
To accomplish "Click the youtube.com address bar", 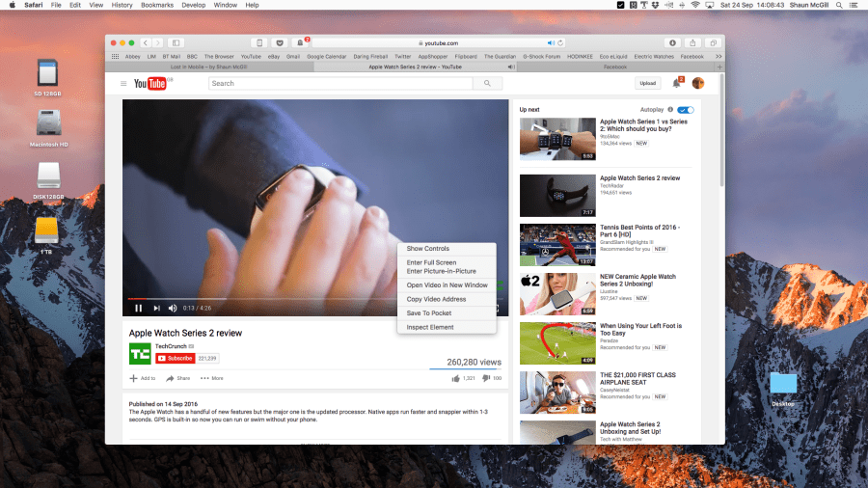I will 438,43.
